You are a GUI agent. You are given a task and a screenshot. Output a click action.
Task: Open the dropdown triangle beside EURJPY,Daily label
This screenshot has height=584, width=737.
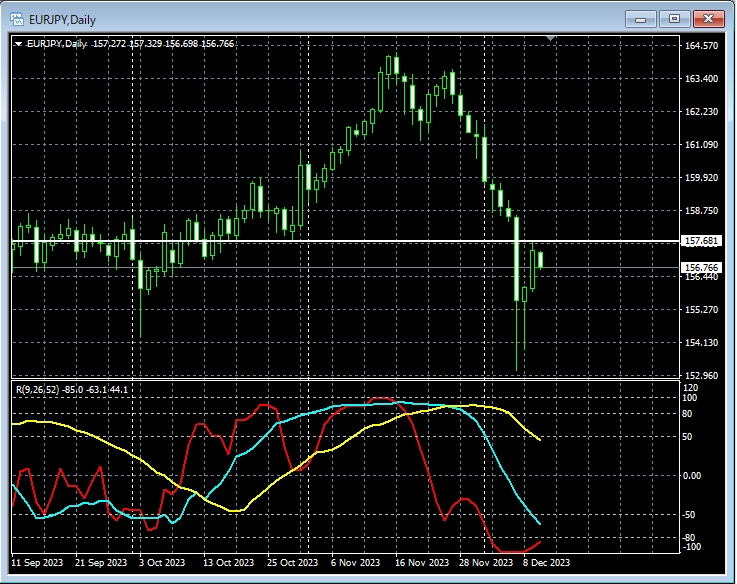[18, 43]
